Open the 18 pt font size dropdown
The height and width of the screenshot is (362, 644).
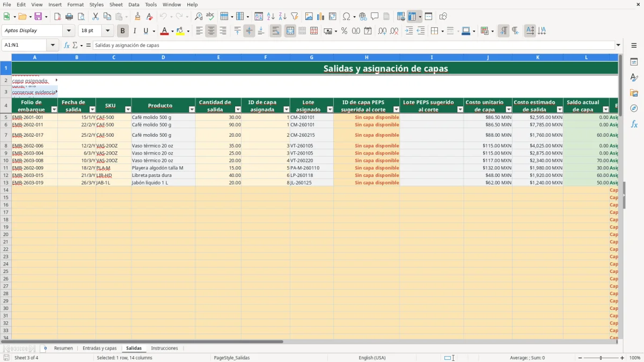pyautogui.click(x=107, y=31)
